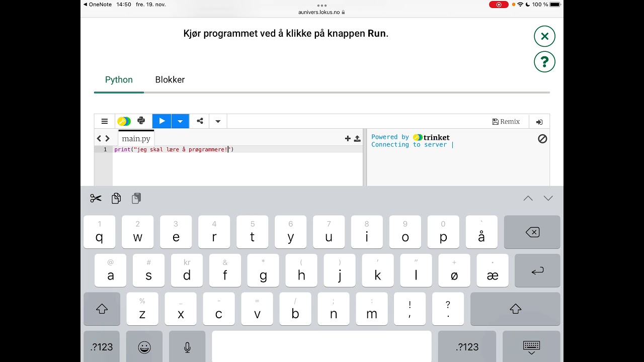Tap the question mark and period key

tap(448, 309)
